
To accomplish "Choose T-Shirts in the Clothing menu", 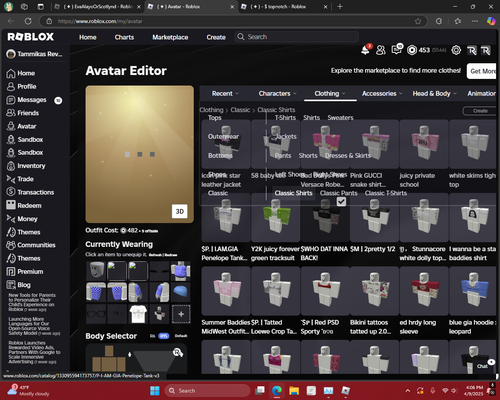I will coord(285,118).
